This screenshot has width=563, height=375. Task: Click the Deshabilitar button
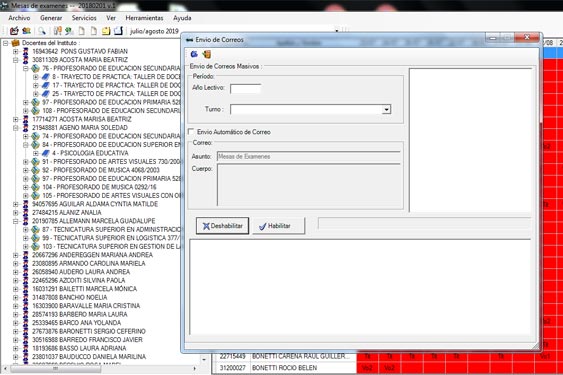point(222,226)
